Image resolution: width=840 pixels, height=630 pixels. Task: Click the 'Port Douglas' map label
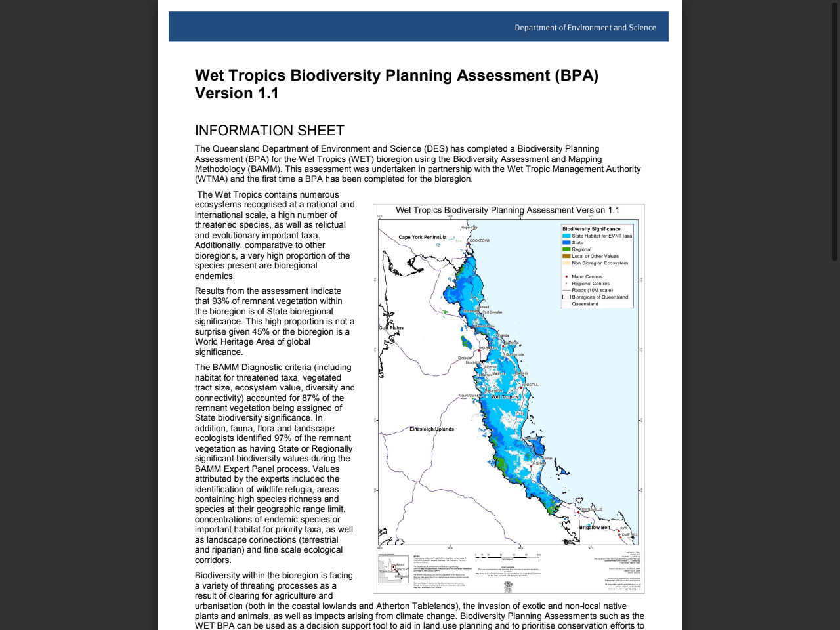point(492,312)
